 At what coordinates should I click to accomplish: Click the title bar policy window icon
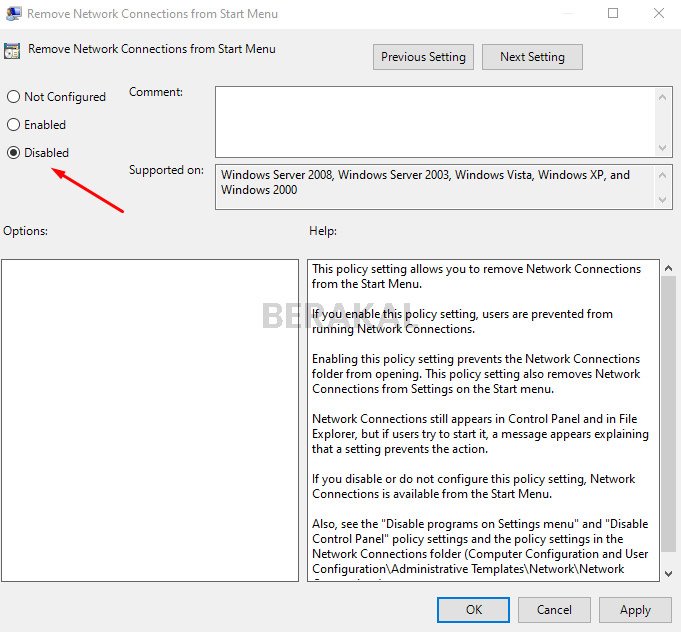[x=13, y=13]
